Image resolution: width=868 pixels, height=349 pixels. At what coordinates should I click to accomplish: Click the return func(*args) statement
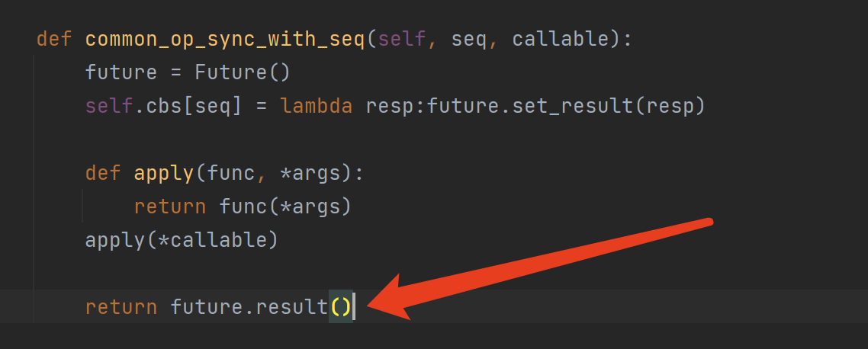(243, 207)
